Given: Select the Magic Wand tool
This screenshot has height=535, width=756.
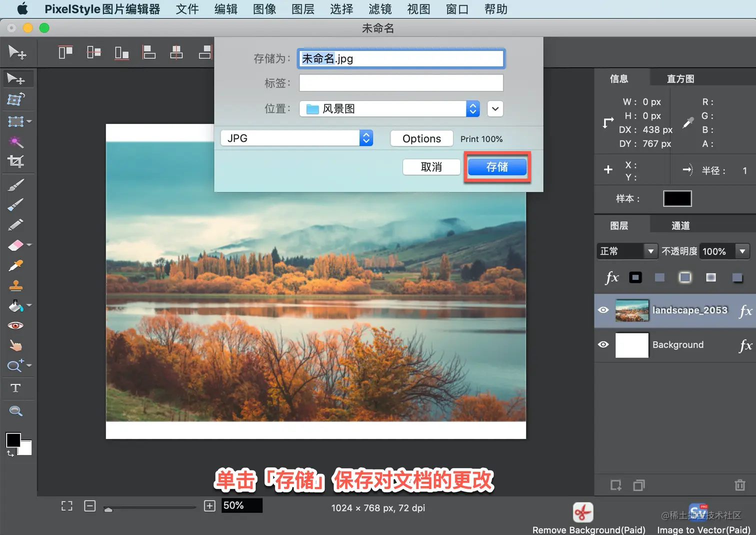Looking at the screenshot, I should point(15,142).
